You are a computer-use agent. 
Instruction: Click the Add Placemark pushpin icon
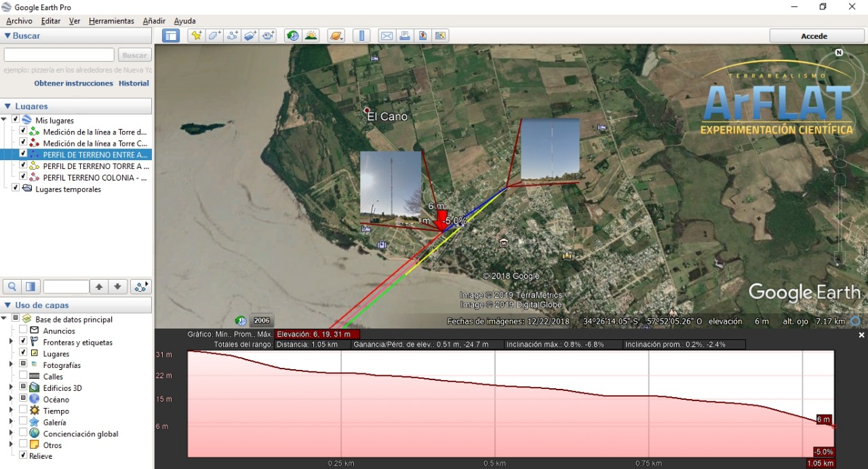[197, 36]
